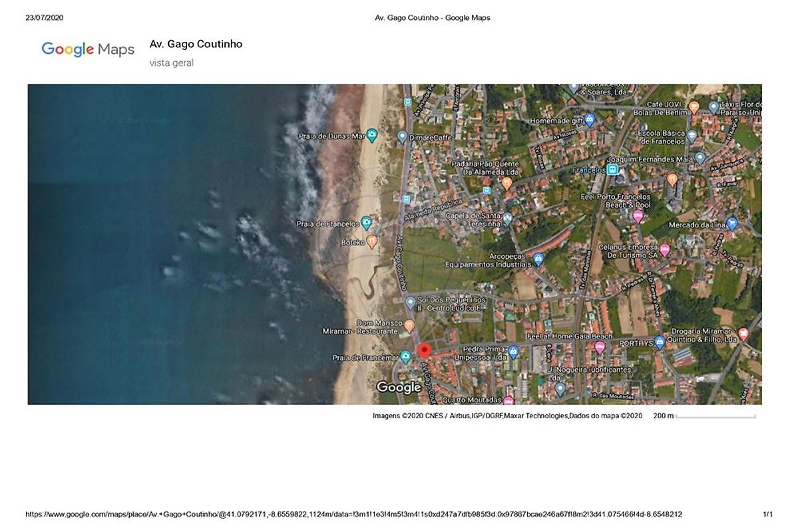Screen dimensions: 798x532
Task: Click the red Av. Gago Coutinho pin
Action: click(x=425, y=350)
